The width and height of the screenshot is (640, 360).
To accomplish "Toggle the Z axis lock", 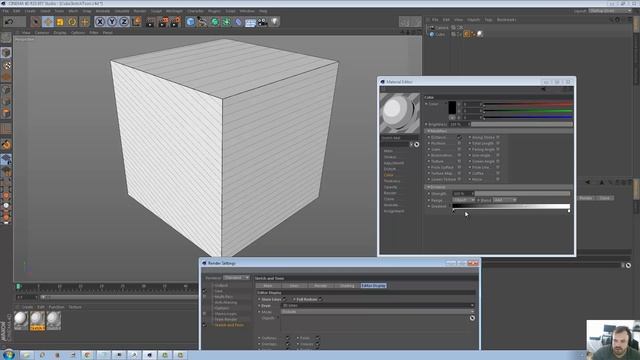I will (124, 21).
